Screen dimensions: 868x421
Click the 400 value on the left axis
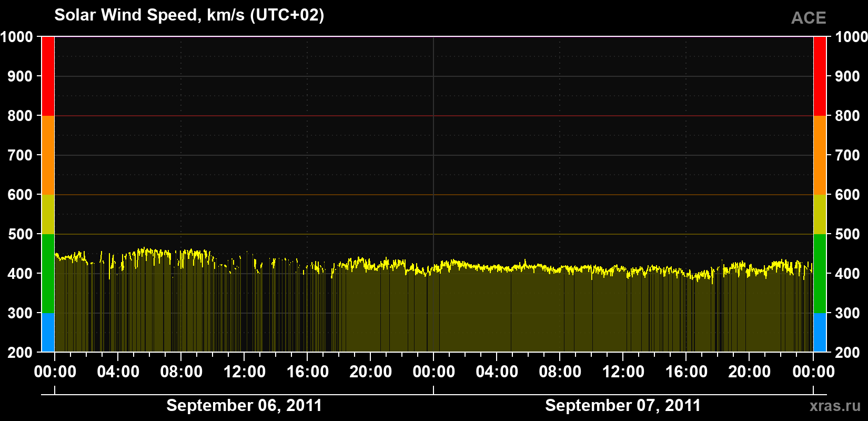click(21, 274)
